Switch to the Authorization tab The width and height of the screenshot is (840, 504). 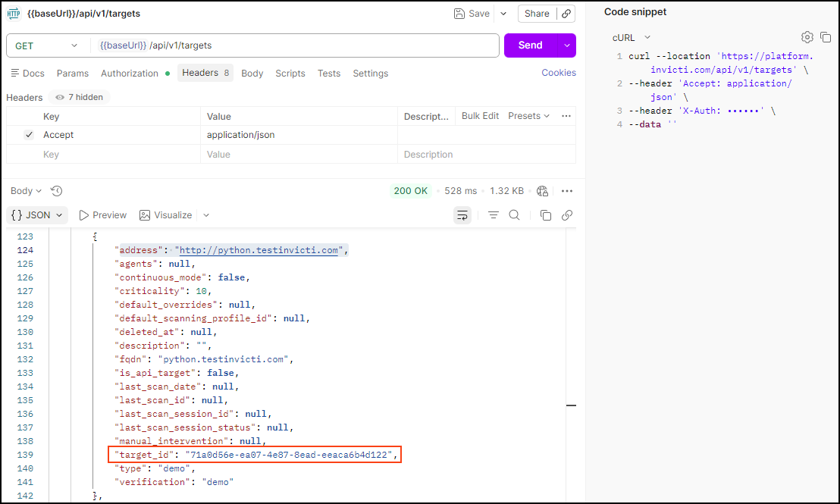[x=130, y=74]
